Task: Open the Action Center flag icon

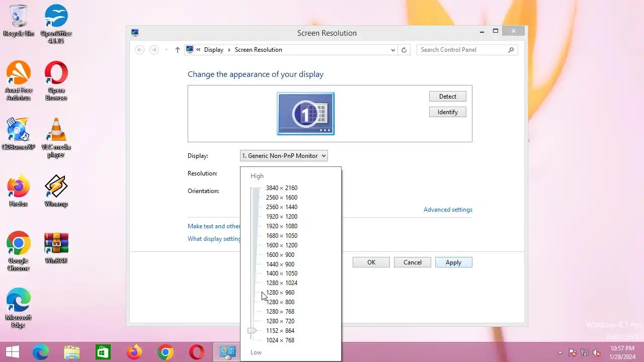Action: pyautogui.click(x=573, y=352)
